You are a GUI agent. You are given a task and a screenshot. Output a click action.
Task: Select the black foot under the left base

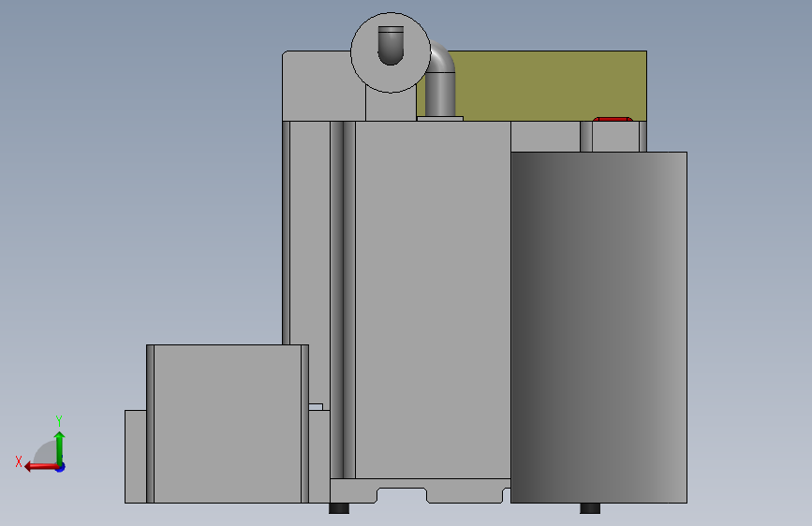tap(339, 508)
